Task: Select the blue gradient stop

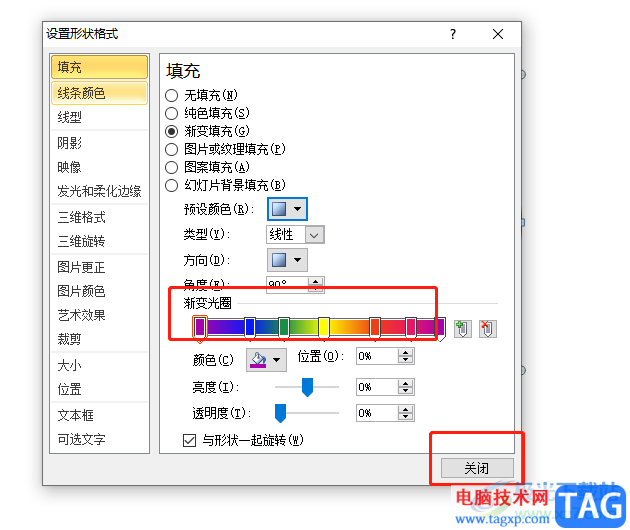Action: [250, 327]
